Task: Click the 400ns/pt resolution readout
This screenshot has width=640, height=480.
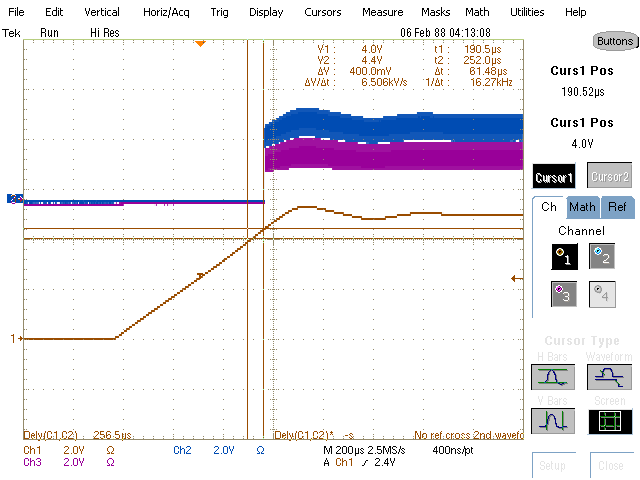Action: tap(453, 450)
